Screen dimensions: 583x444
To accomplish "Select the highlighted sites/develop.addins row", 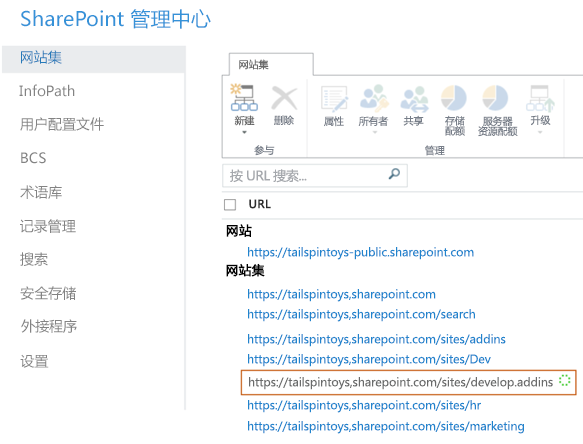I will (x=408, y=382).
